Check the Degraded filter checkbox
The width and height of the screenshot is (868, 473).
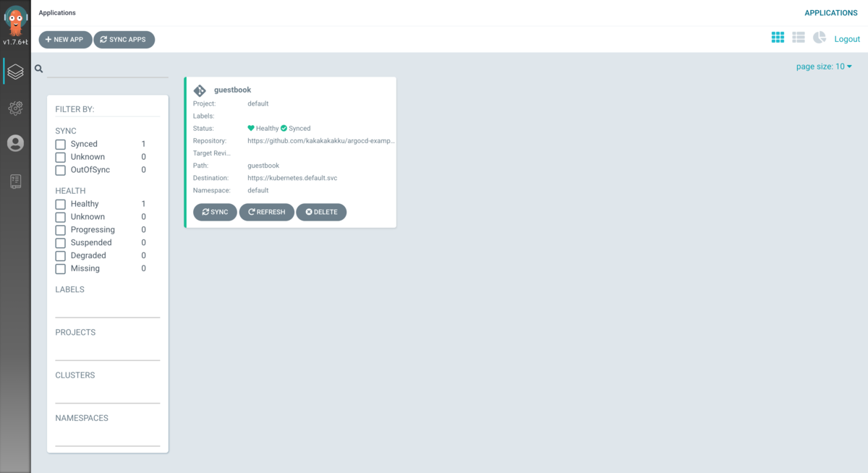click(61, 257)
